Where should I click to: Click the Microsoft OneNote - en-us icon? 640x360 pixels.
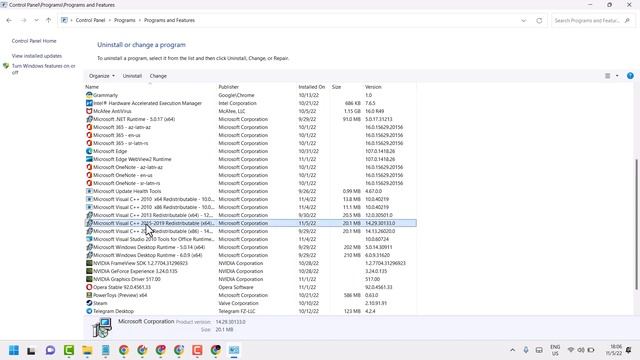tap(89, 175)
